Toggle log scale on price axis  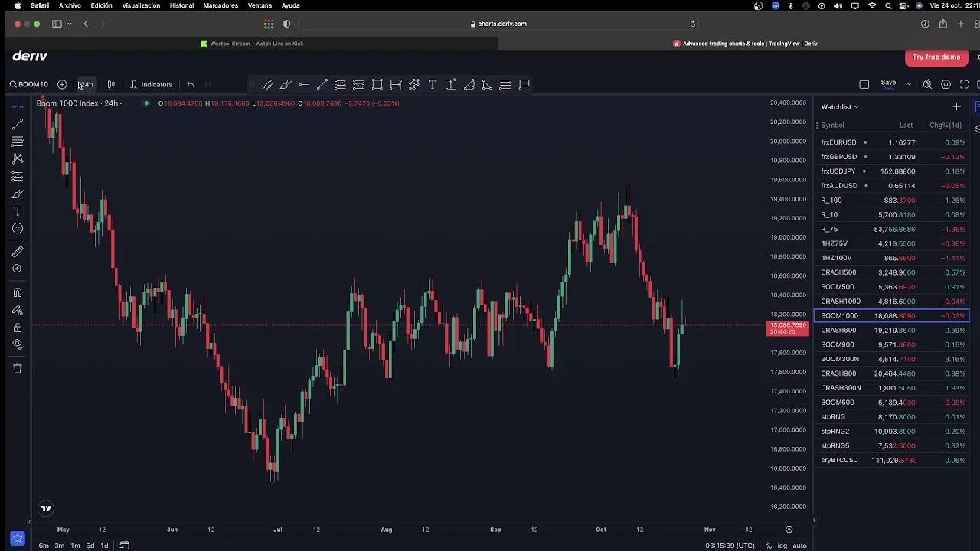pyautogui.click(x=782, y=546)
